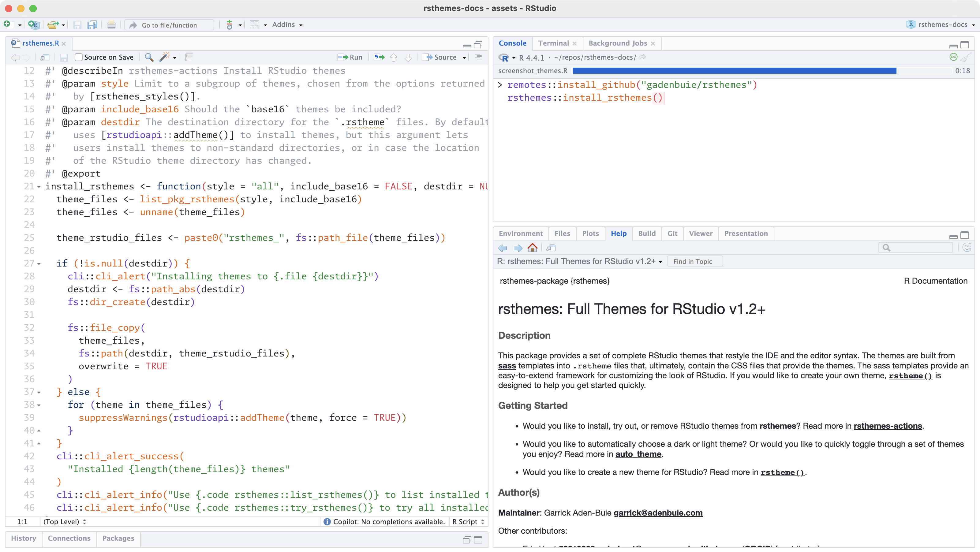Switch to the Terminal tab
980x552 pixels.
coord(553,43)
